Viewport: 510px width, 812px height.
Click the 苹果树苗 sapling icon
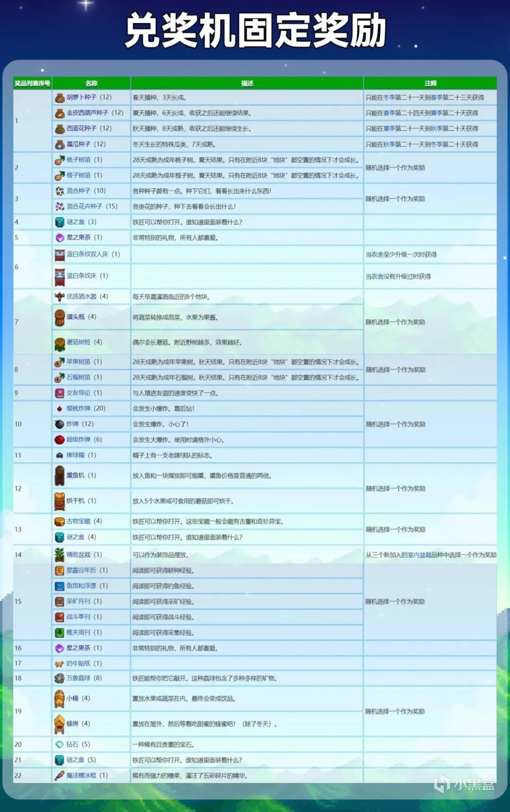(x=59, y=362)
